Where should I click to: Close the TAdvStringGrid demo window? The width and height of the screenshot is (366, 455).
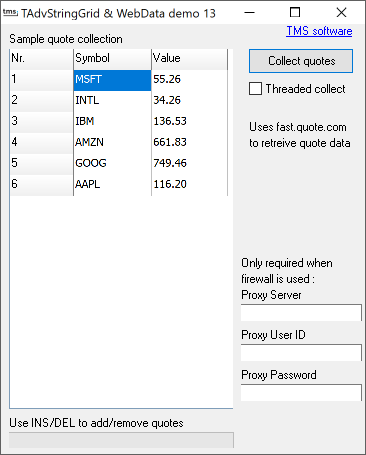tap(341, 13)
